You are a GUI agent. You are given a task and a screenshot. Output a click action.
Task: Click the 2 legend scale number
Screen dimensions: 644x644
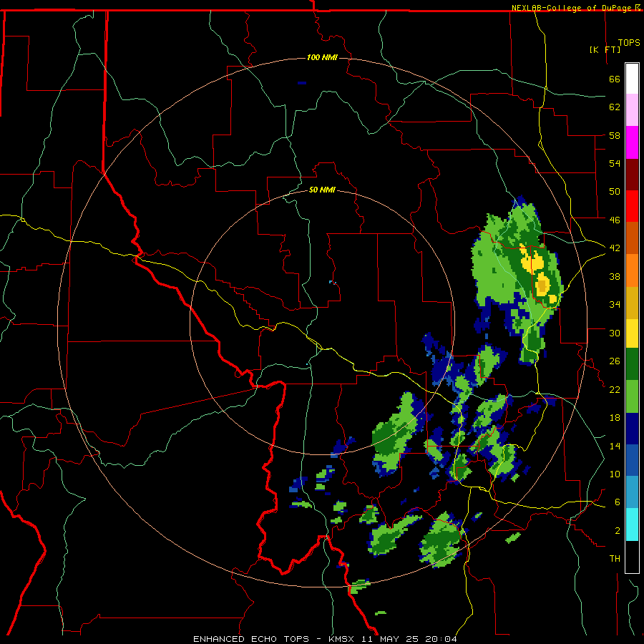(x=618, y=530)
